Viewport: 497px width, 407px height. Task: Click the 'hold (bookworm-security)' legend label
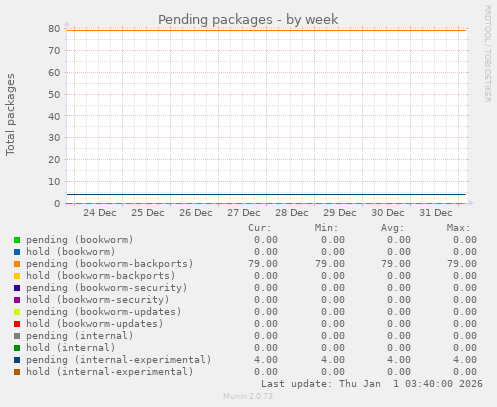click(98, 300)
